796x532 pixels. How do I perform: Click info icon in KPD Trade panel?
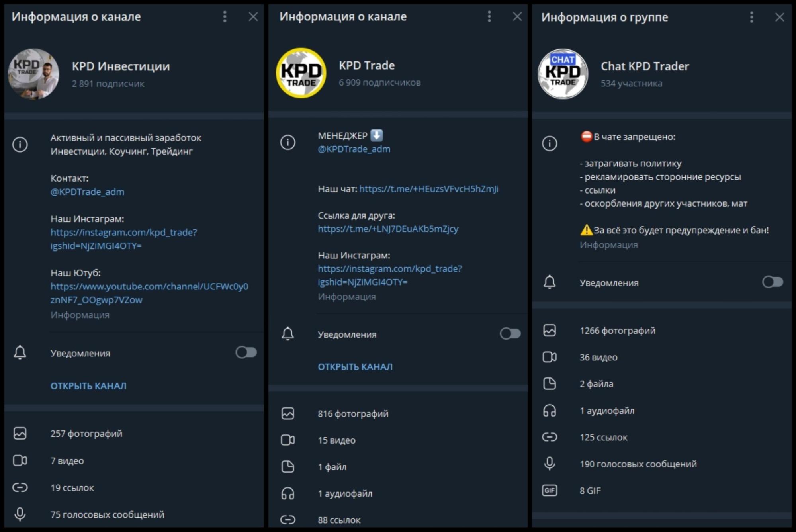[287, 142]
